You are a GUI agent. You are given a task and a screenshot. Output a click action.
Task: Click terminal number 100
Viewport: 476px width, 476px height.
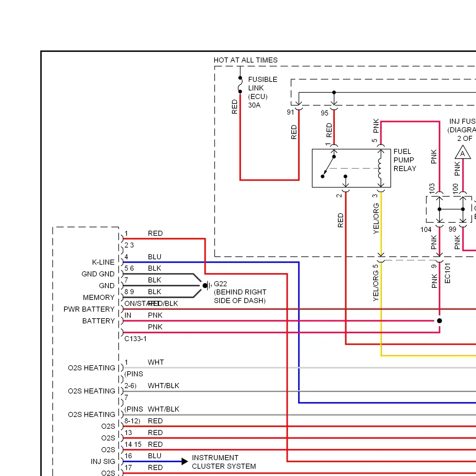[455, 188]
